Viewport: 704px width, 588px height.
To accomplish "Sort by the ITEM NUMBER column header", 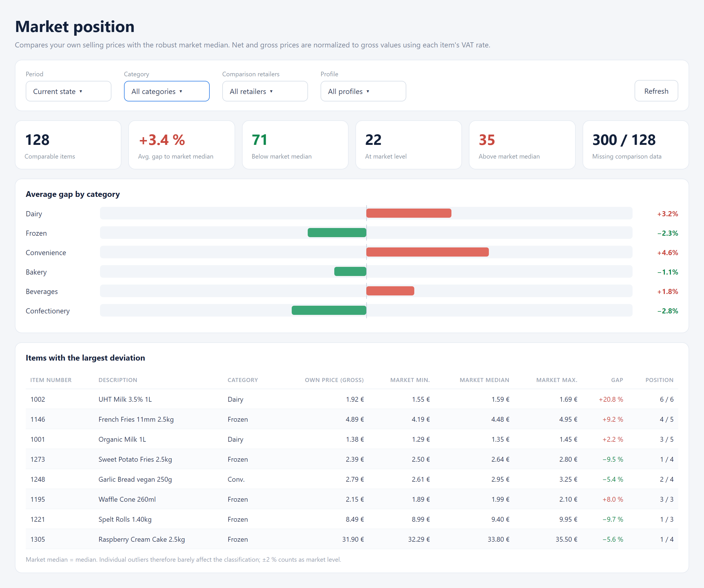I will pyautogui.click(x=51, y=380).
